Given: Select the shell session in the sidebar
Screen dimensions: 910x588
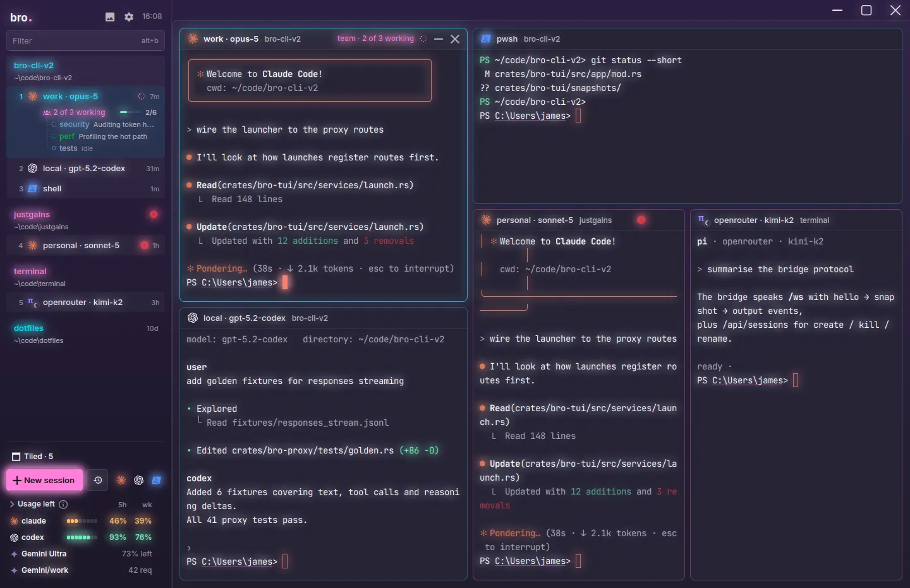Looking at the screenshot, I should (86, 189).
